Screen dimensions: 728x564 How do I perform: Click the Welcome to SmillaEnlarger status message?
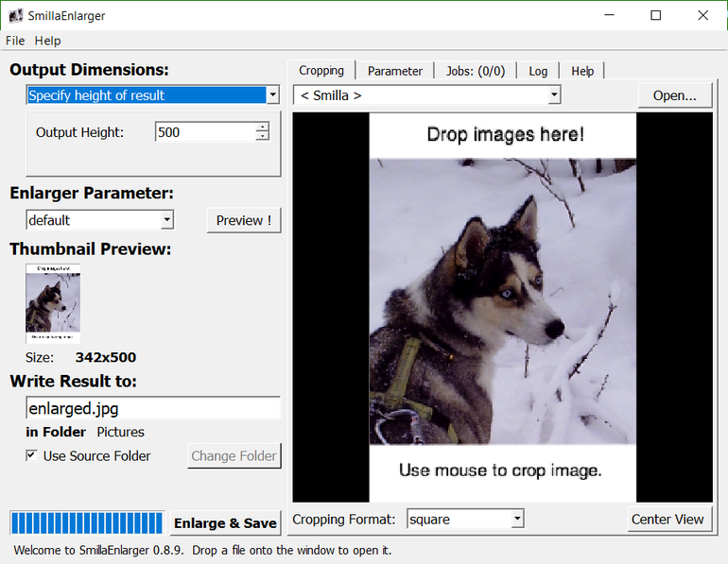(202, 550)
